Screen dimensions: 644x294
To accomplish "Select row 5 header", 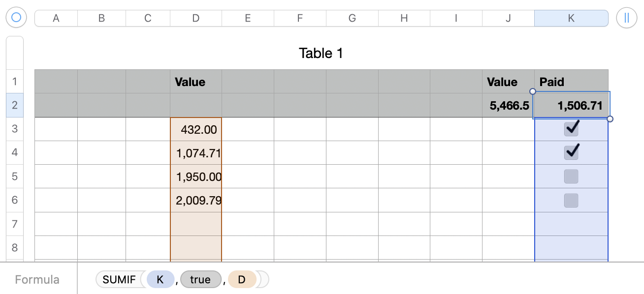I will (x=14, y=176).
